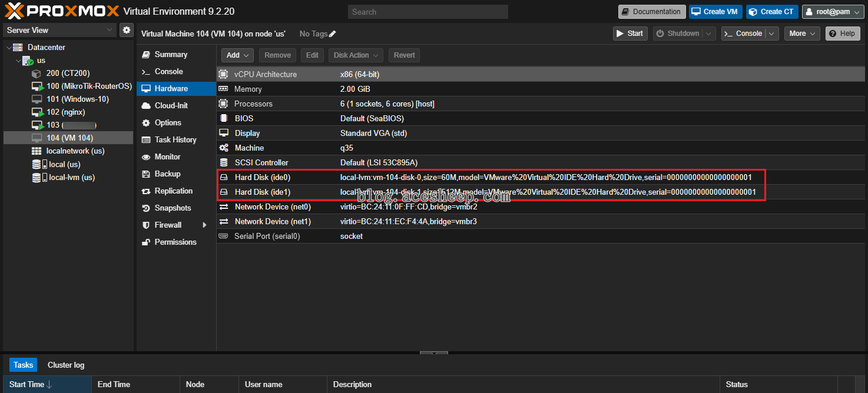Image resolution: width=868 pixels, height=393 pixels.
Task: Click the gear icon beside Server View
Action: (126, 30)
